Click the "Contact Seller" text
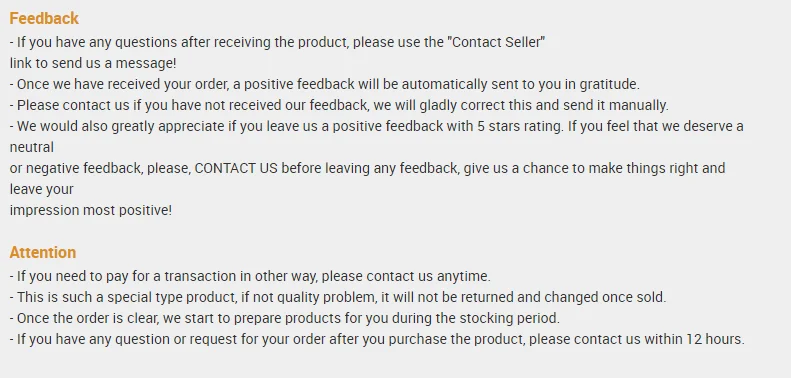 [x=496, y=42]
